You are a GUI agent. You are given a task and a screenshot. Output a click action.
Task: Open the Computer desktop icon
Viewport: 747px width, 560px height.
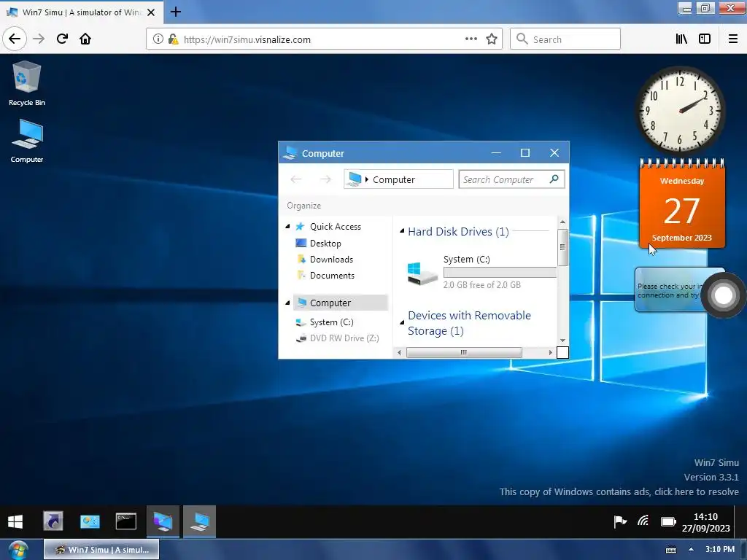27,141
